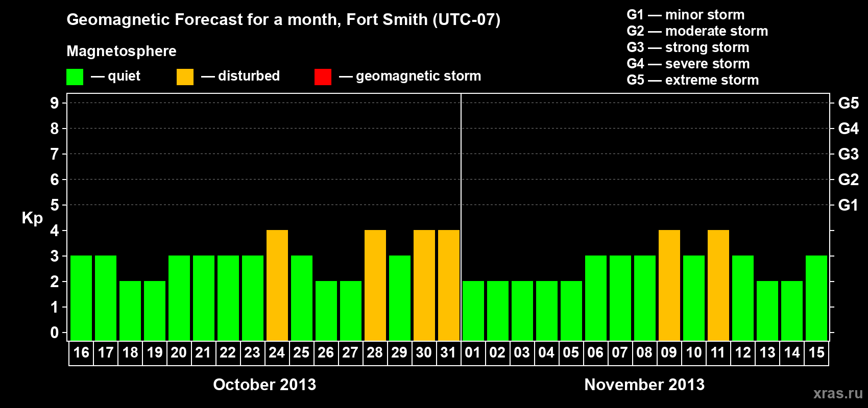Viewport: 868px width, 408px height.
Task: Click the Kp value 9 axis label
Action: pos(55,103)
